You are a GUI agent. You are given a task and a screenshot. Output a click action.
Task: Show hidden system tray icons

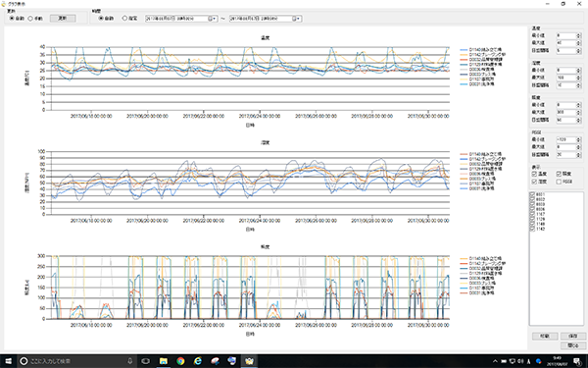495,361
